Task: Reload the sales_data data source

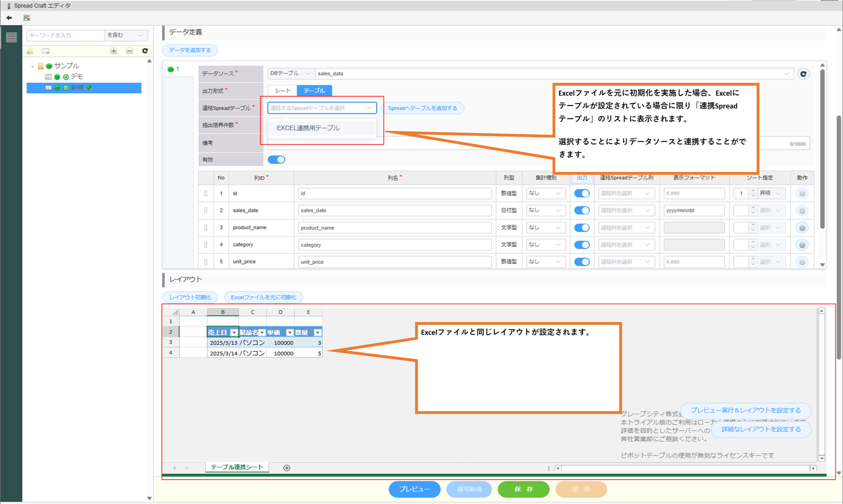Action: 803,74
